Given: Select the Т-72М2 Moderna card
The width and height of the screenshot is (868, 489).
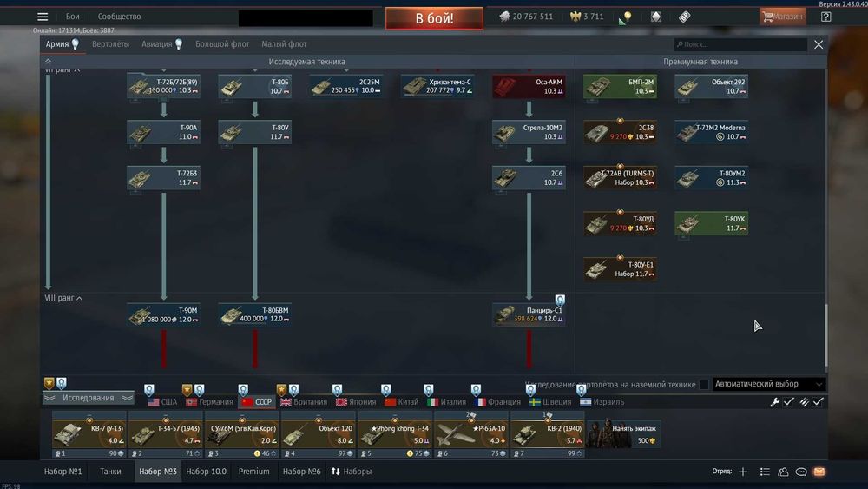Looking at the screenshot, I should [x=712, y=132].
